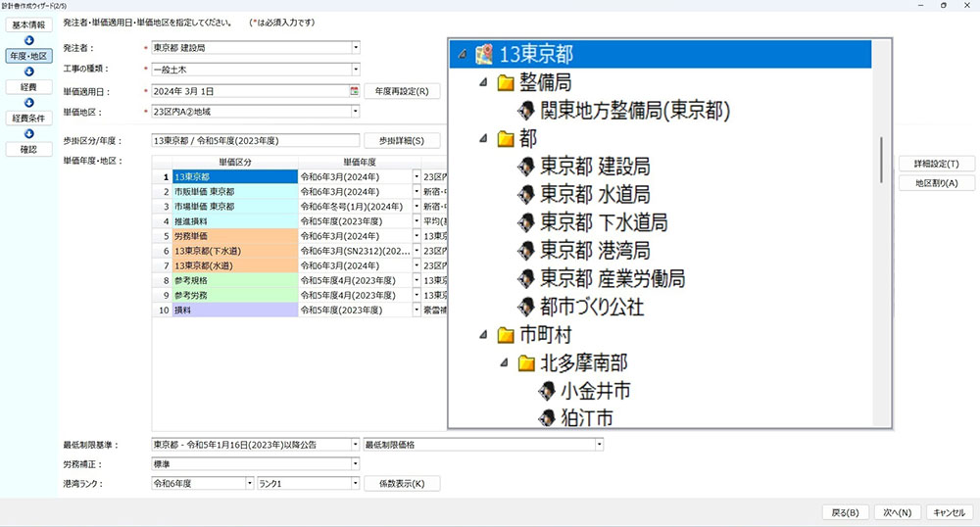Click the 整備局 folder icon
Image resolution: width=980 pixels, height=527 pixels.
506,82
